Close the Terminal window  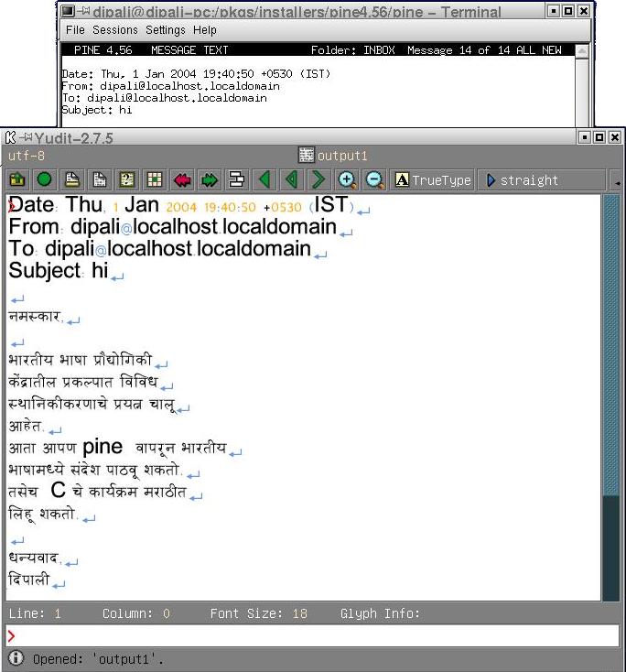click(584, 11)
